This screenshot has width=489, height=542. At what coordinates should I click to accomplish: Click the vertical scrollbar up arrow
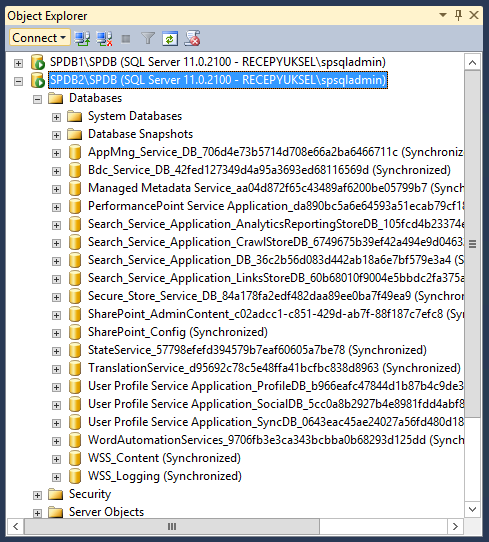(472, 63)
